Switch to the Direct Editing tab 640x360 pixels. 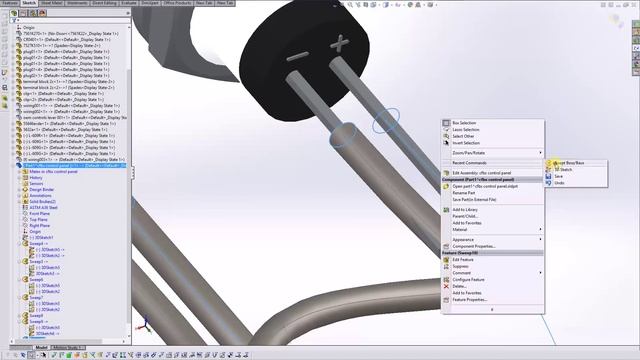coord(104,3)
